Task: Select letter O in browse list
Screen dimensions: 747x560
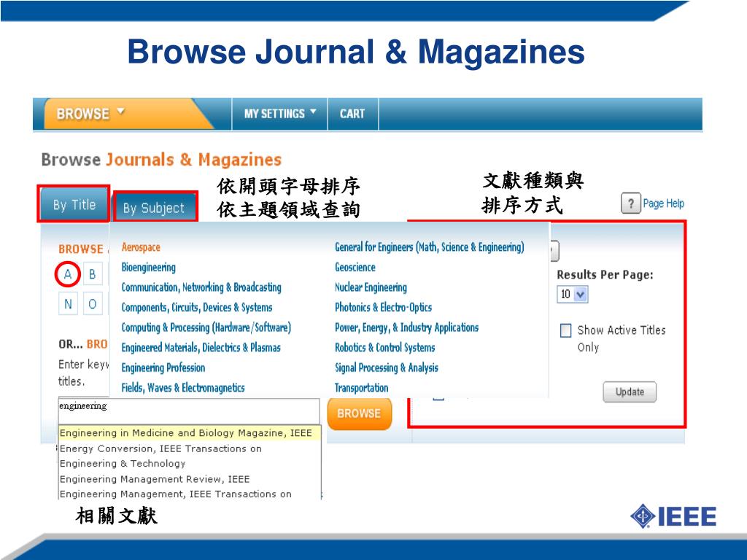Action: 93,304
